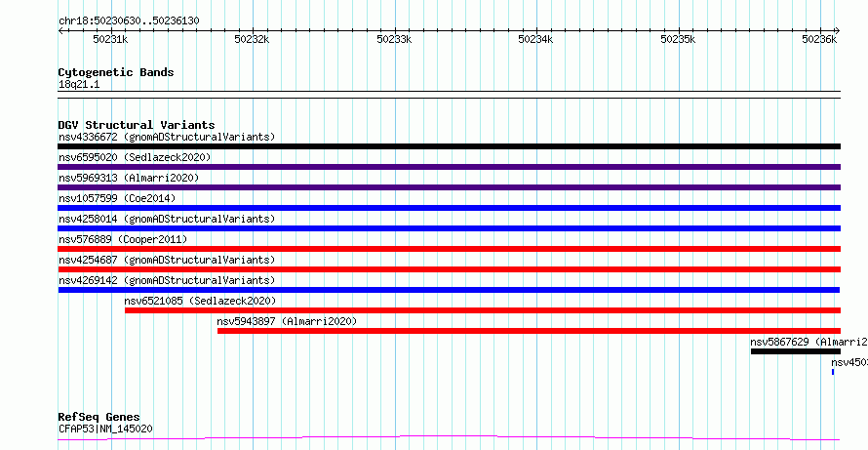The height and width of the screenshot is (450, 868).
Task: Click the nsv4336672 (gnomADStructuralVariants) label
Action: point(167,137)
